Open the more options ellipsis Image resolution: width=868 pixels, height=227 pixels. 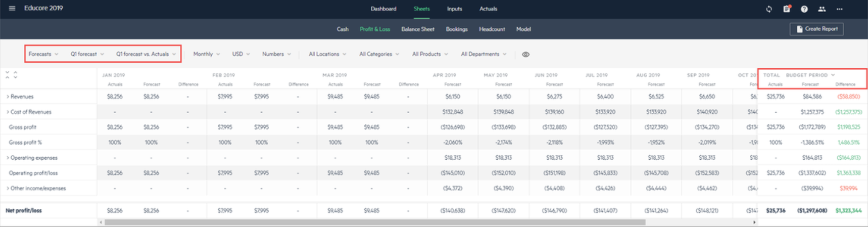(840, 9)
